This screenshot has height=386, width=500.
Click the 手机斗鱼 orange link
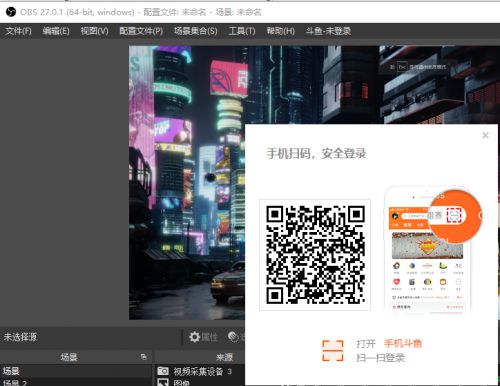click(403, 343)
